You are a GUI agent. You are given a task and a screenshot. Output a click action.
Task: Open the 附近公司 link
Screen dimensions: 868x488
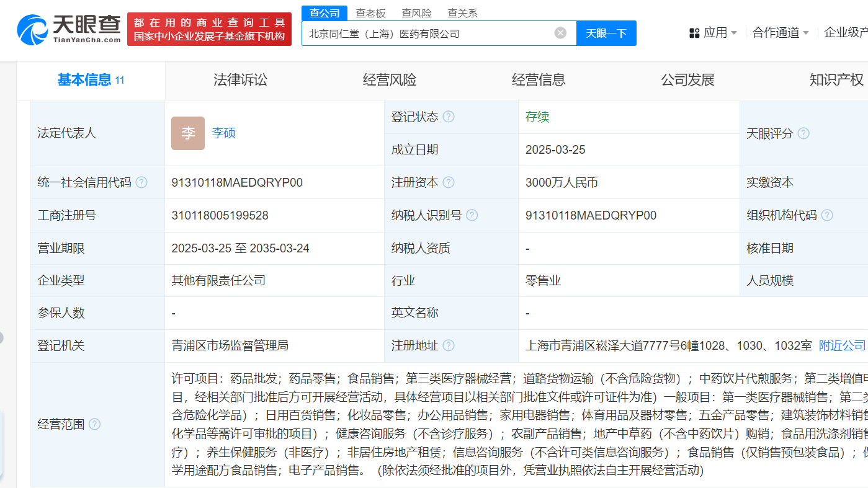pyautogui.click(x=842, y=345)
